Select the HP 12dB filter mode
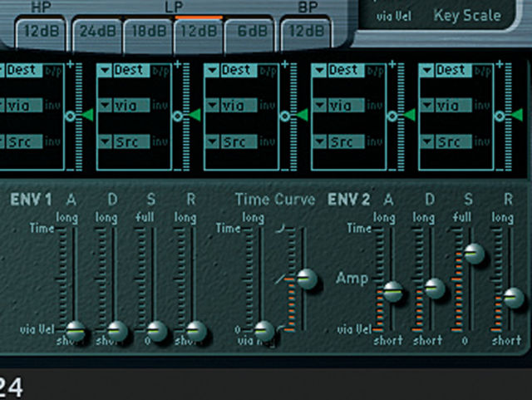Viewport: 532px width, 400px height. (41, 34)
